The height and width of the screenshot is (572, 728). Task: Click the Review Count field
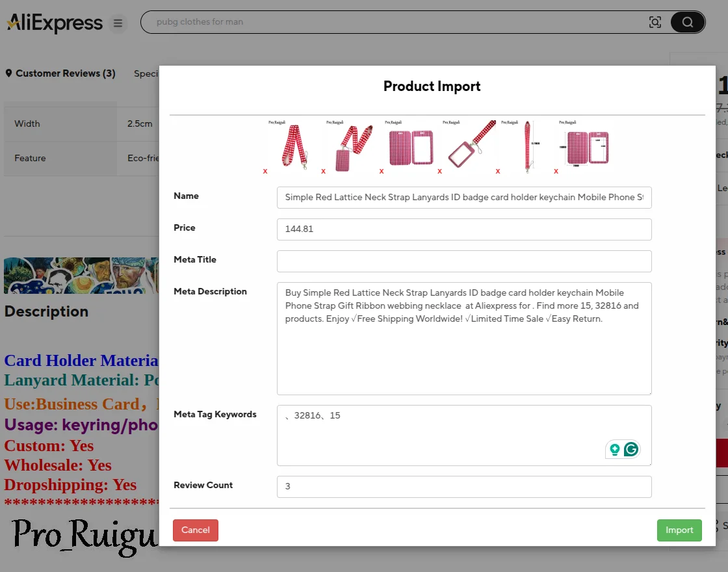464,487
